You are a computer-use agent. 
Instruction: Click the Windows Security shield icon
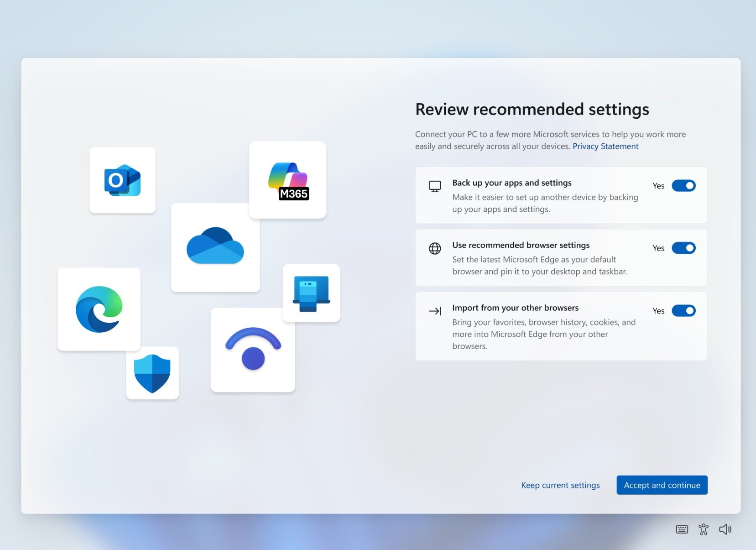[152, 372]
